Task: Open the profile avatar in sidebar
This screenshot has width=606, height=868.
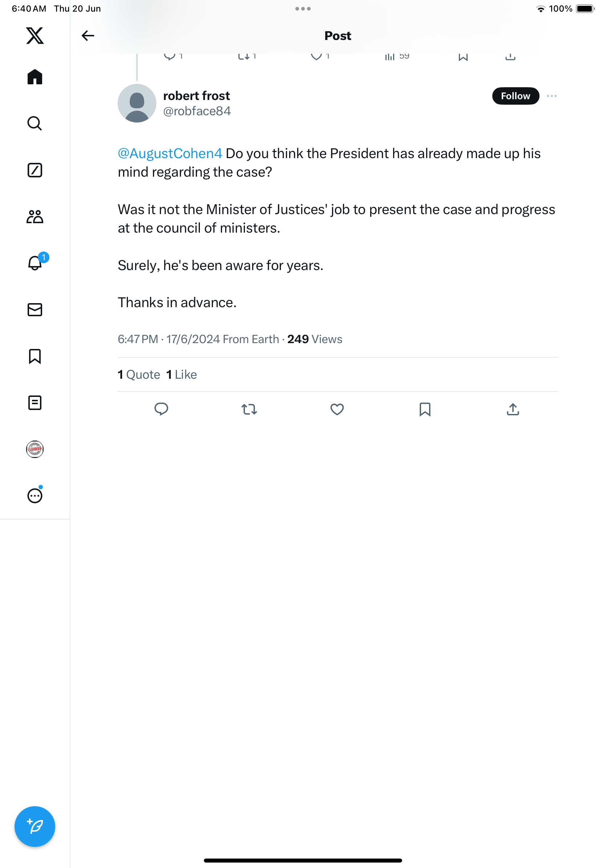Action: 35,449
